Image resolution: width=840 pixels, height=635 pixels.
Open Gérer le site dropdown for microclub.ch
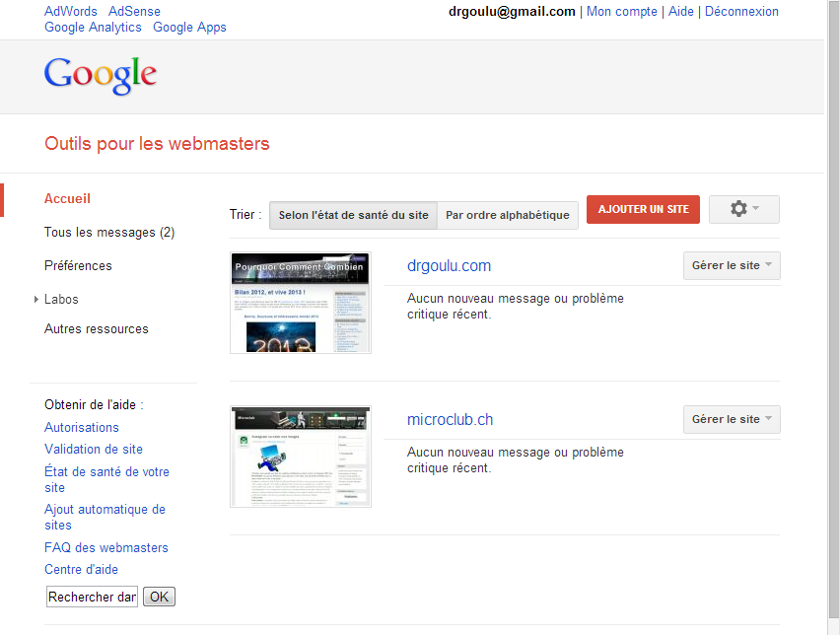click(732, 419)
